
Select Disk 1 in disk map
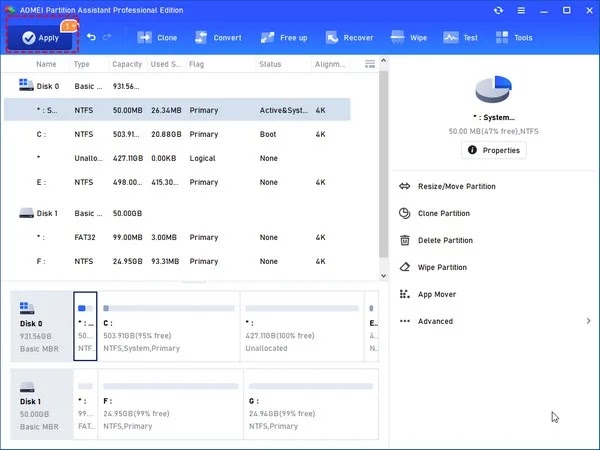click(x=41, y=404)
